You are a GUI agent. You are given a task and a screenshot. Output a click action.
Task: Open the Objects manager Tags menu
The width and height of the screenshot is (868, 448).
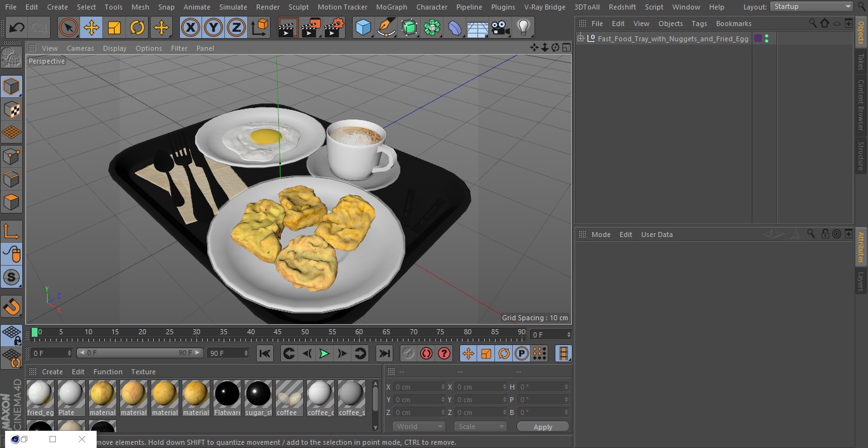pos(699,24)
